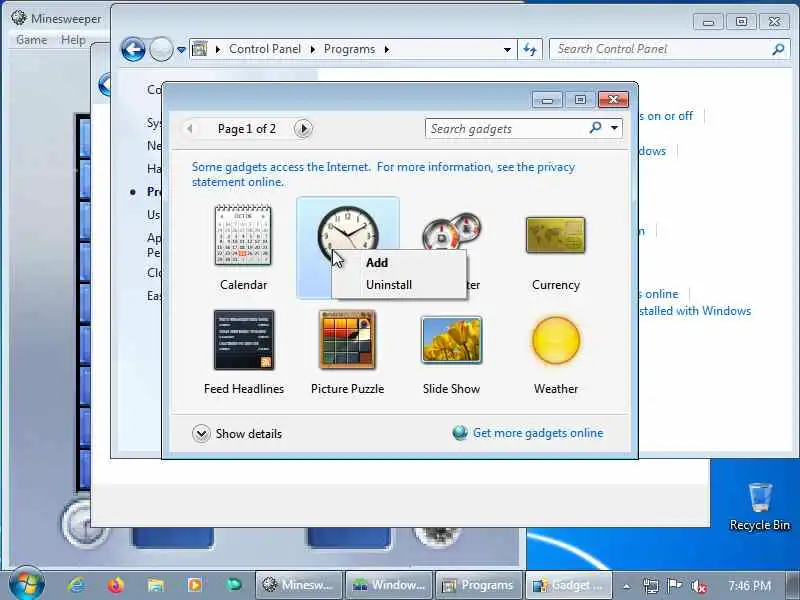Screen dimensions: 800x600
Task: Open the Windows Start button
Action: [27, 584]
